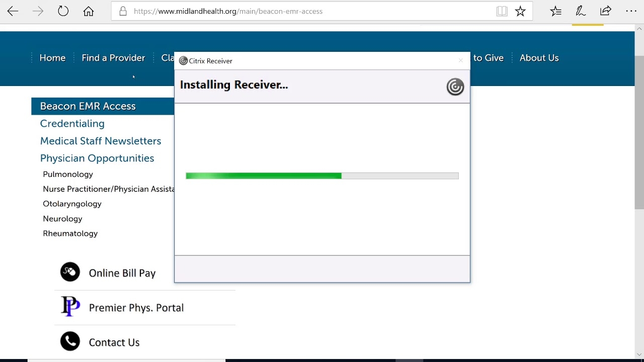Open the favorites hub icon

tap(556, 11)
